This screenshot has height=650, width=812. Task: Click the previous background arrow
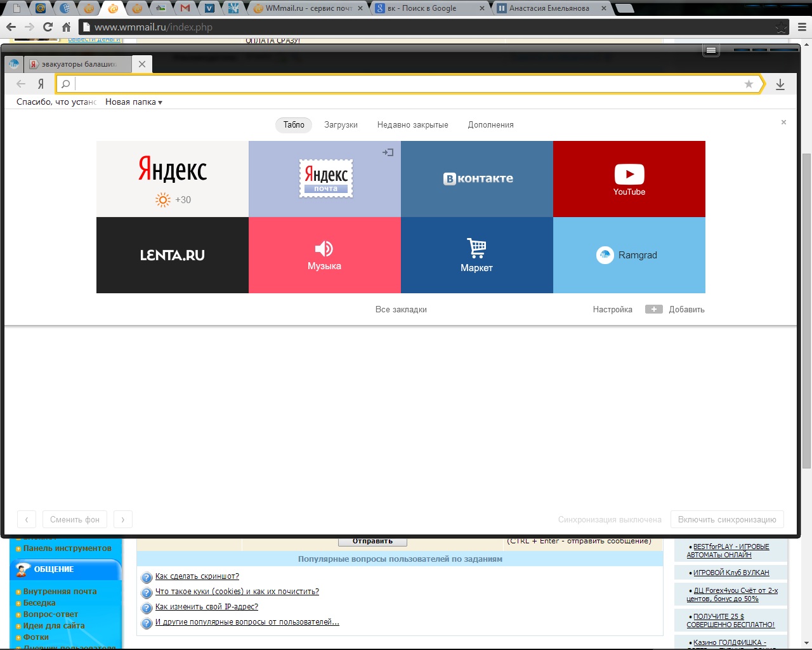click(x=27, y=519)
